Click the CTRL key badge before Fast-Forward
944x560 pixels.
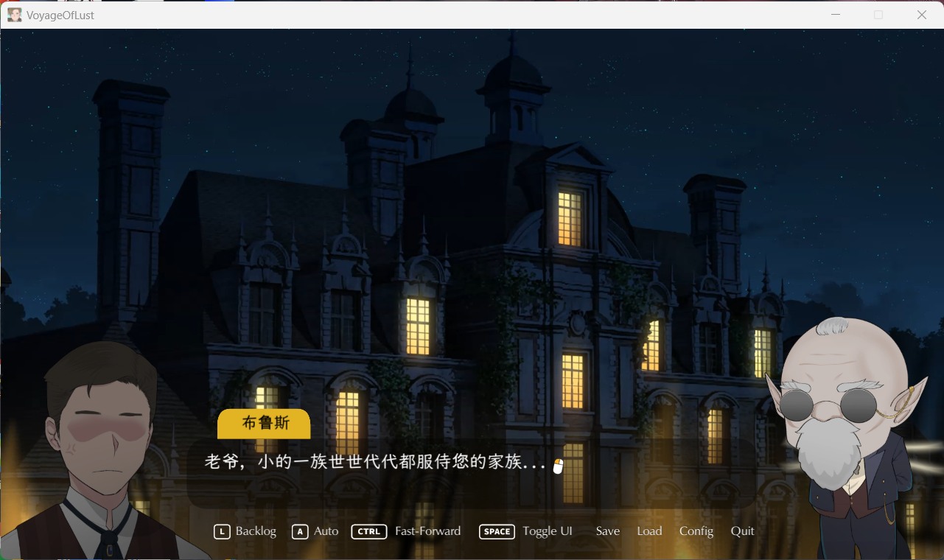coord(368,531)
